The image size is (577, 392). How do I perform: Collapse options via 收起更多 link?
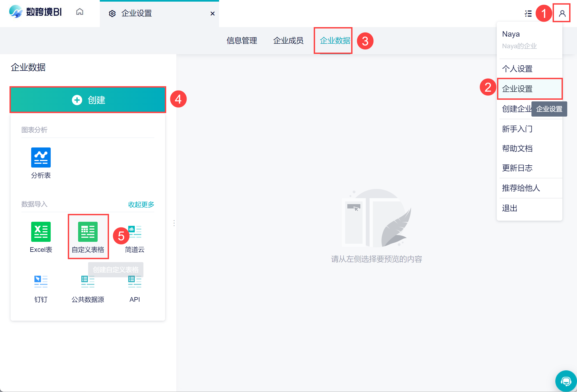[141, 204]
